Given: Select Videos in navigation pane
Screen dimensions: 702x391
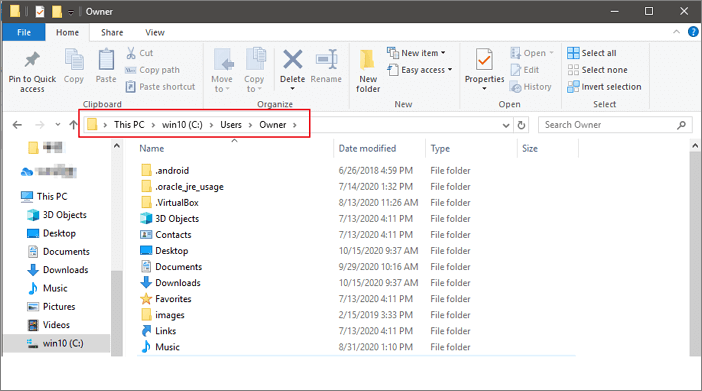Looking at the screenshot, I should coord(48,325).
